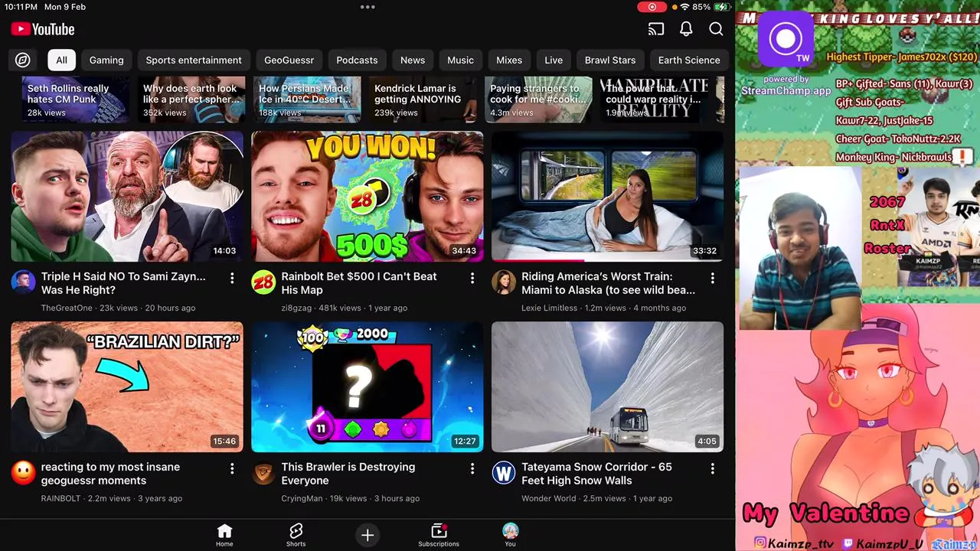
Task: Open title This Brawler is Destroying Everyone
Action: pyautogui.click(x=348, y=474)
